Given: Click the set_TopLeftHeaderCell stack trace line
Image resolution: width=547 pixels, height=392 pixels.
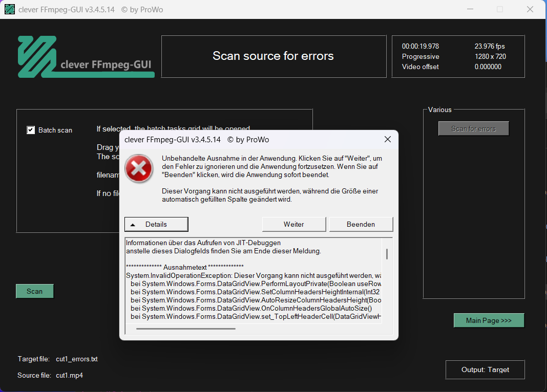Looking at the screenshot, I should click(256, 316).
